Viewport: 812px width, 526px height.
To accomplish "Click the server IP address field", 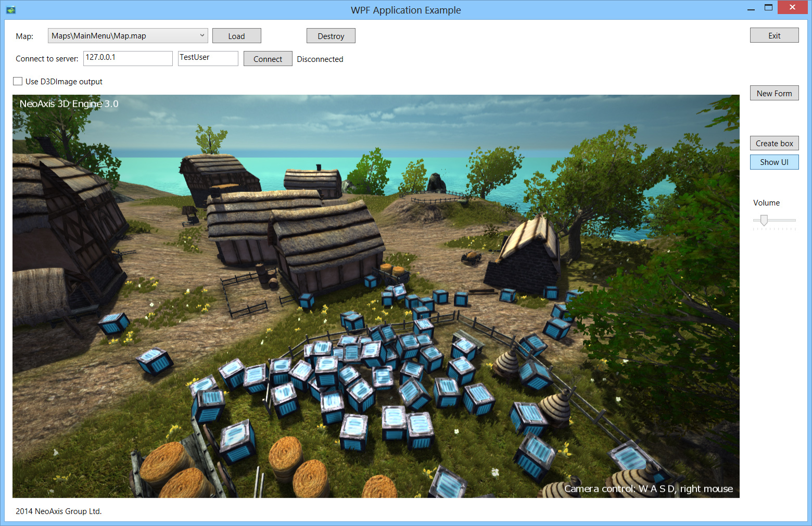I will (128, 58).
